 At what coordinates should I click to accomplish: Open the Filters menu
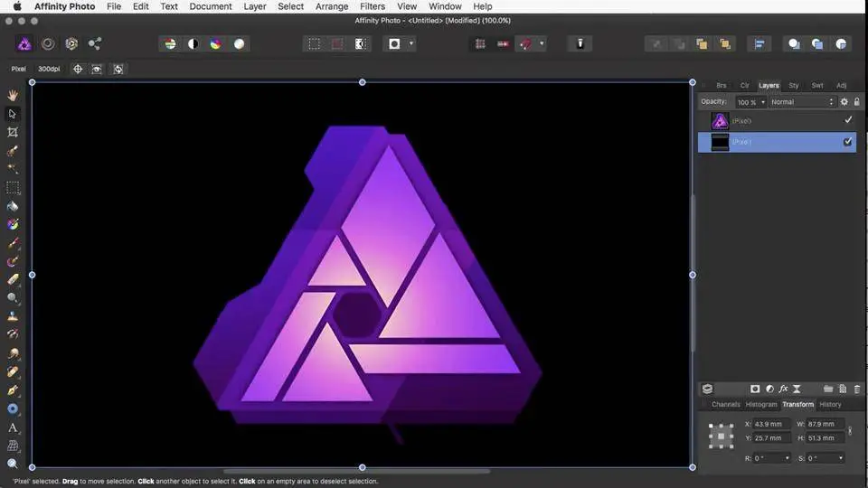click(373, 6)
